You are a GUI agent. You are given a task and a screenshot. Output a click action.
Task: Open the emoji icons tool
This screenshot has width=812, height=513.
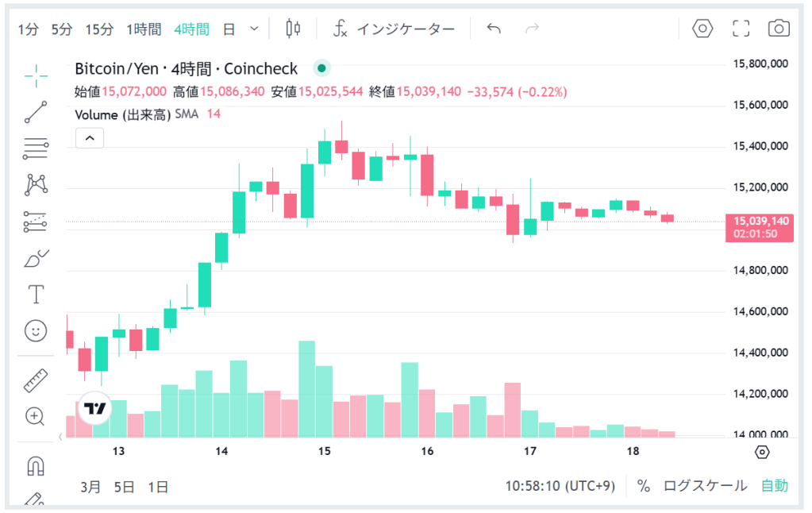[36, 331]
